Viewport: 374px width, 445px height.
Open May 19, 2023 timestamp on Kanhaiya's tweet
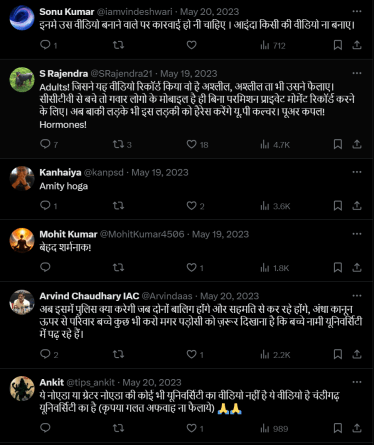[160, 172]
